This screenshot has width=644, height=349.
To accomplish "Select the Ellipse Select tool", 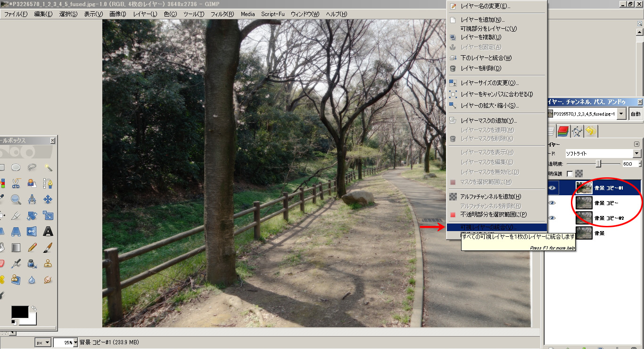I will [x=16, y=166].
